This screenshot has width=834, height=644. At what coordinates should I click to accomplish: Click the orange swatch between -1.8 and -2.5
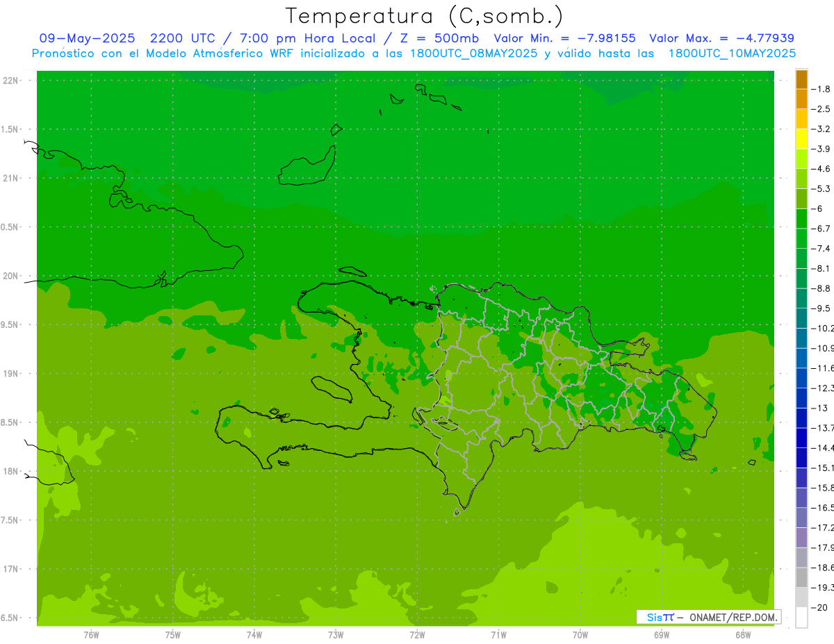click(x=801, y=99)
